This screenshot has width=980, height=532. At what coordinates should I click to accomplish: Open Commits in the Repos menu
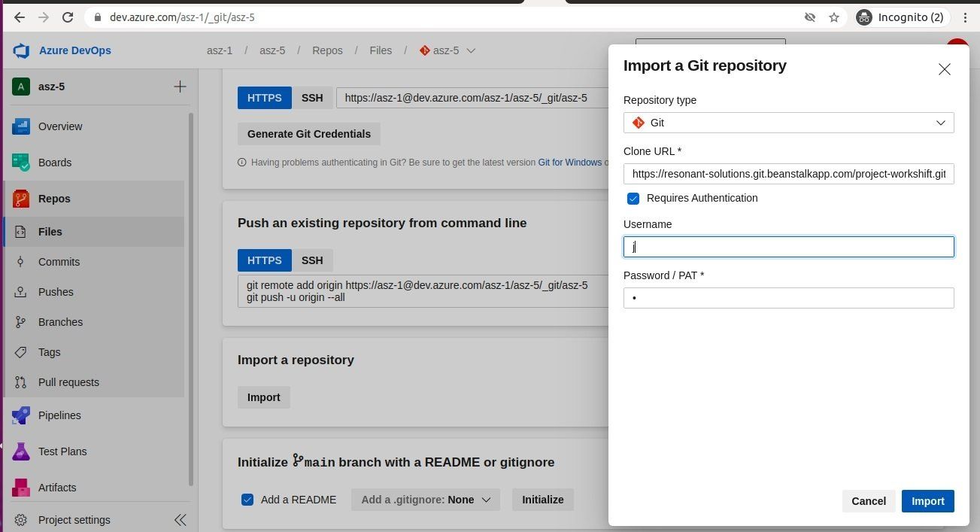(x=59, y=262)
